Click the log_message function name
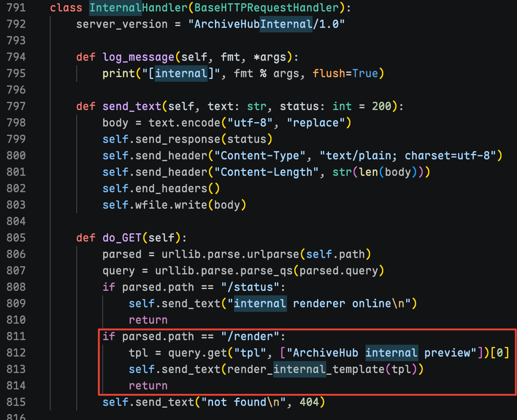 coord(138,57)
